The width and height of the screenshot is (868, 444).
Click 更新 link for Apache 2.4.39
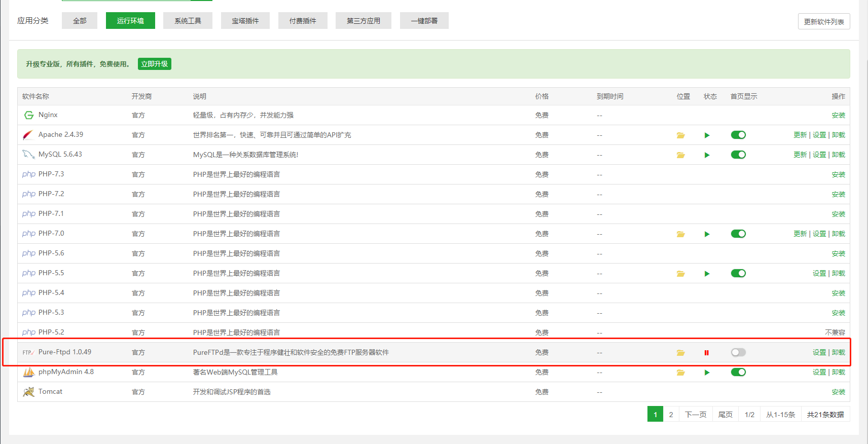click(x=800, y=135)
